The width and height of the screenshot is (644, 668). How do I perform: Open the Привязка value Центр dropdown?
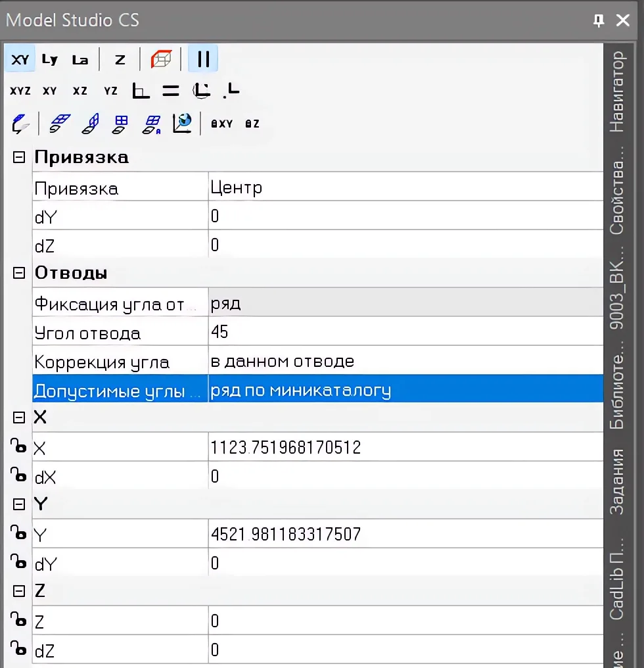point(404,188)
